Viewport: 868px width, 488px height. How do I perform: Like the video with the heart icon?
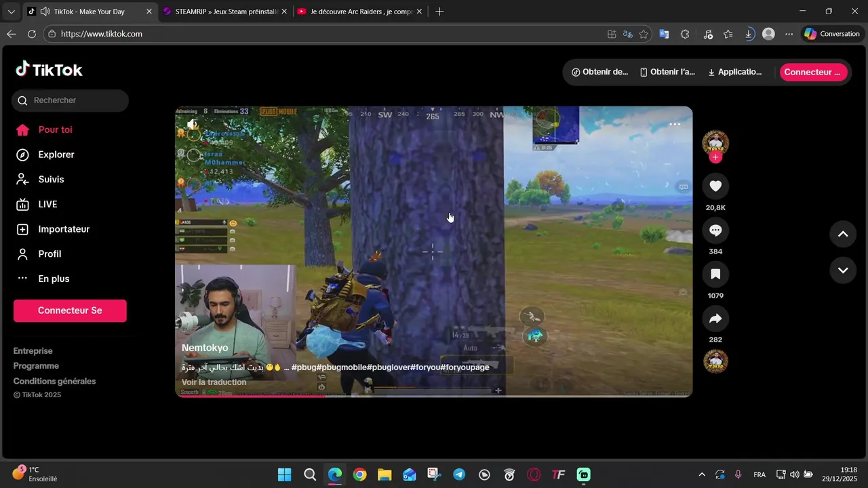[715, 186]
